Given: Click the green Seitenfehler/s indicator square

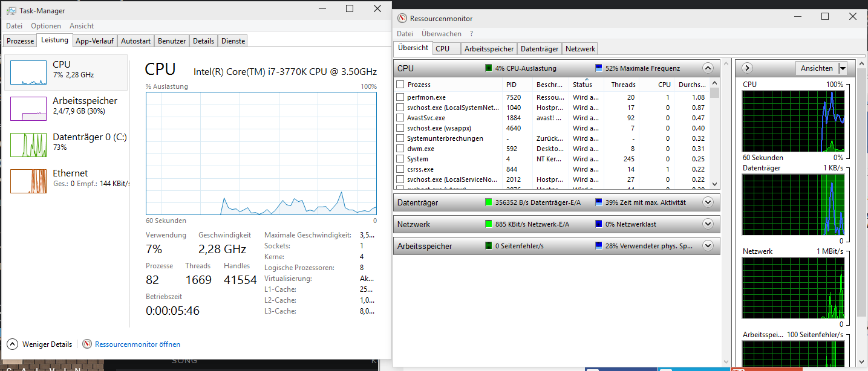Looking at the screenshot, I should click(x=489, y=246).
